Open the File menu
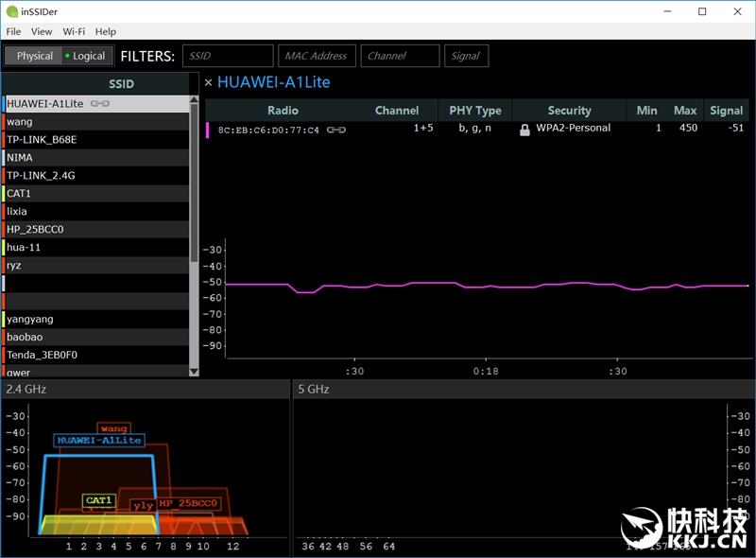This screenshot has width=756, height=558. tap(13, 31)
